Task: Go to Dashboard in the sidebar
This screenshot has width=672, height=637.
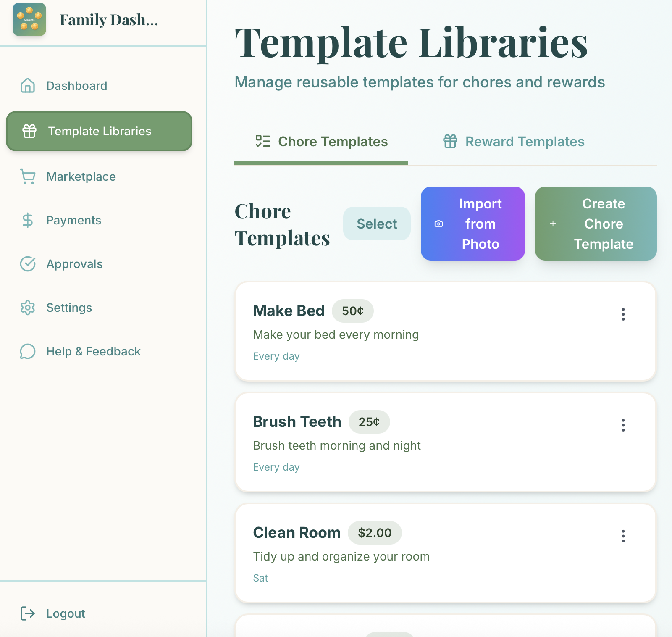Action: point(99,86)
